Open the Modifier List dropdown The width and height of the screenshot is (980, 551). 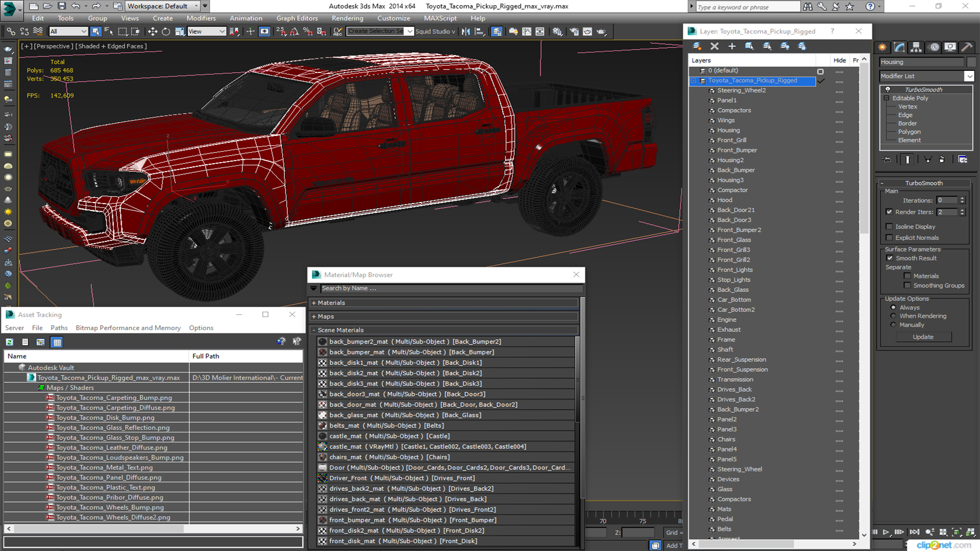(969, 76)
